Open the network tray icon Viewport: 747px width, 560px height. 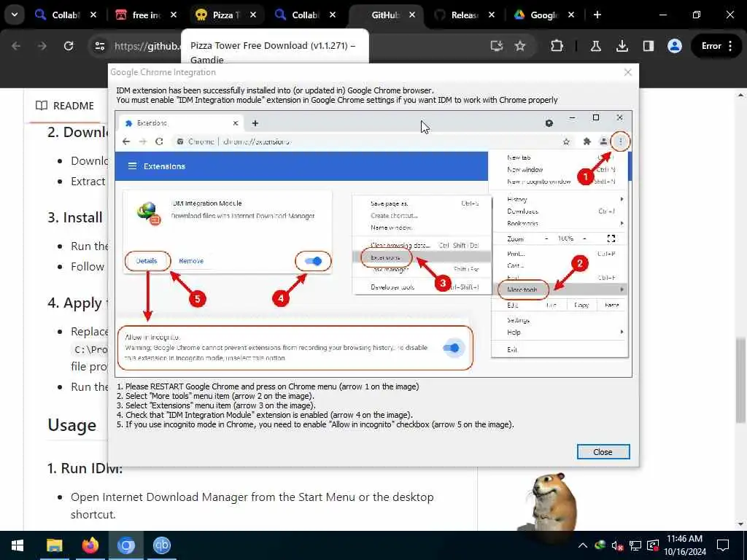point(635,545)
